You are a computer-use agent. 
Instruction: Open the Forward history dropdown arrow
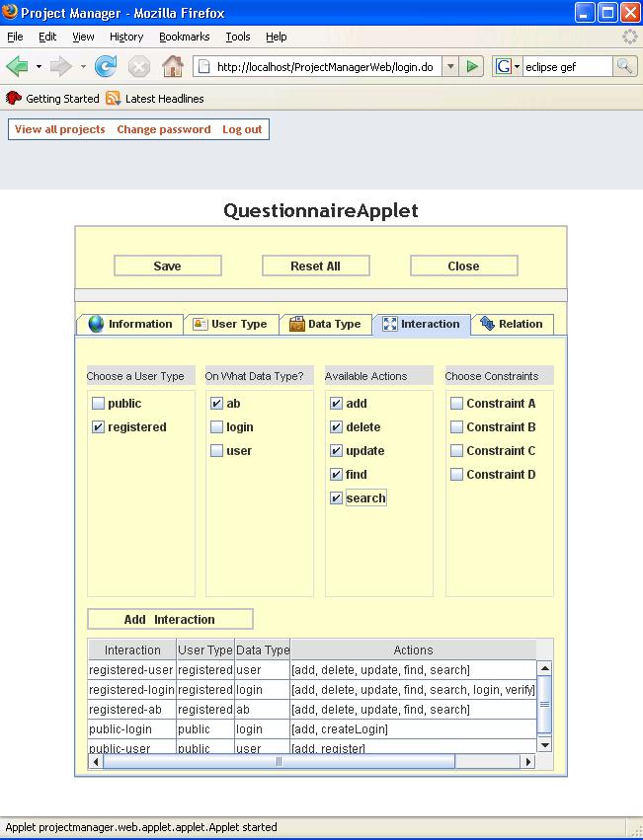83,67
